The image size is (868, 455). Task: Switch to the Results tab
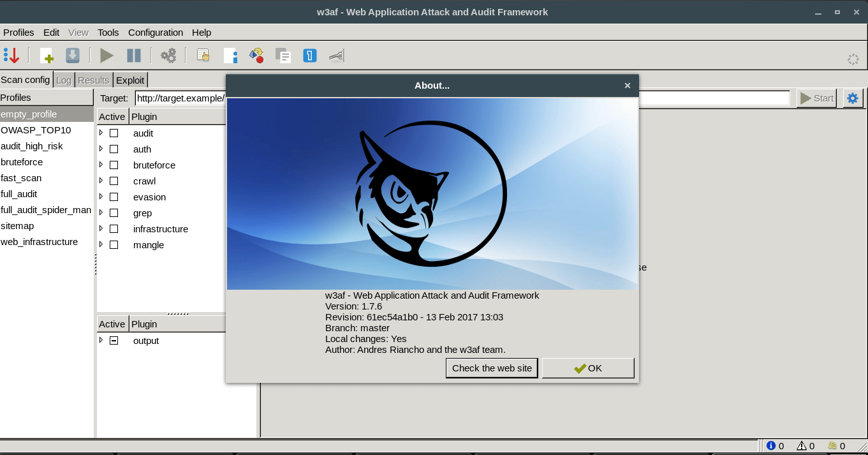pyautogui.click(x=94, y=80)
